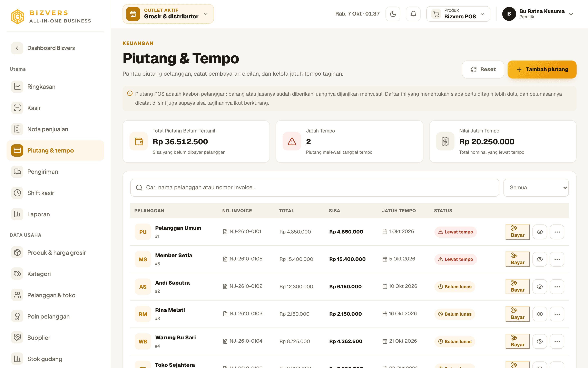Click Bayar for Member Setia
The width and height of the screenshot is (588, 368).
pos(518,259)
